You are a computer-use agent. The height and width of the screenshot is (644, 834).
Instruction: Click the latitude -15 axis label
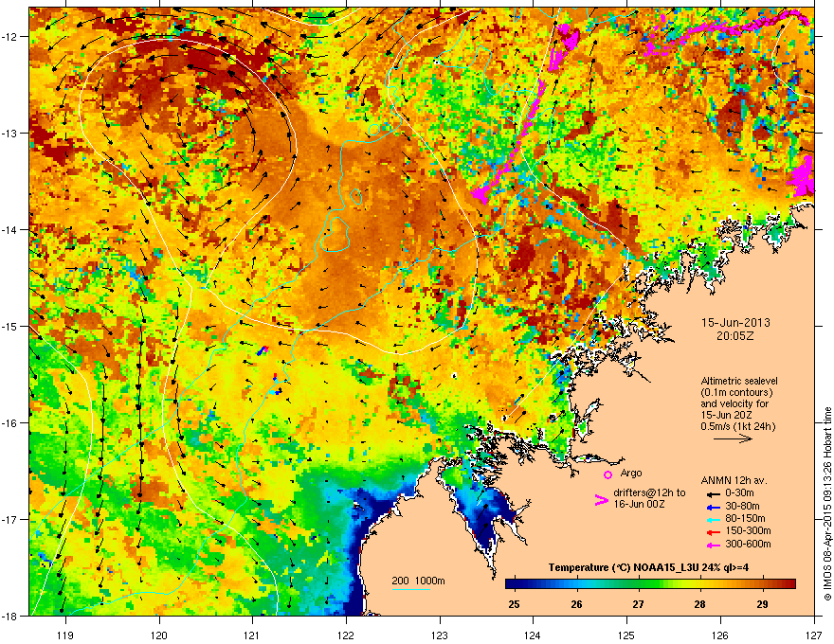[9, 326]
